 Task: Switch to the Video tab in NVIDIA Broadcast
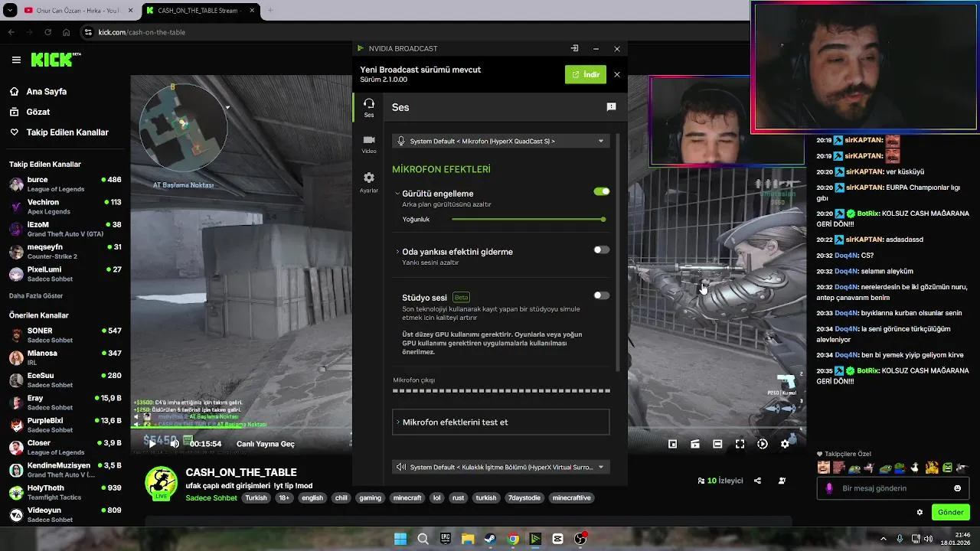pyautogui.click(x=369, y=144)
